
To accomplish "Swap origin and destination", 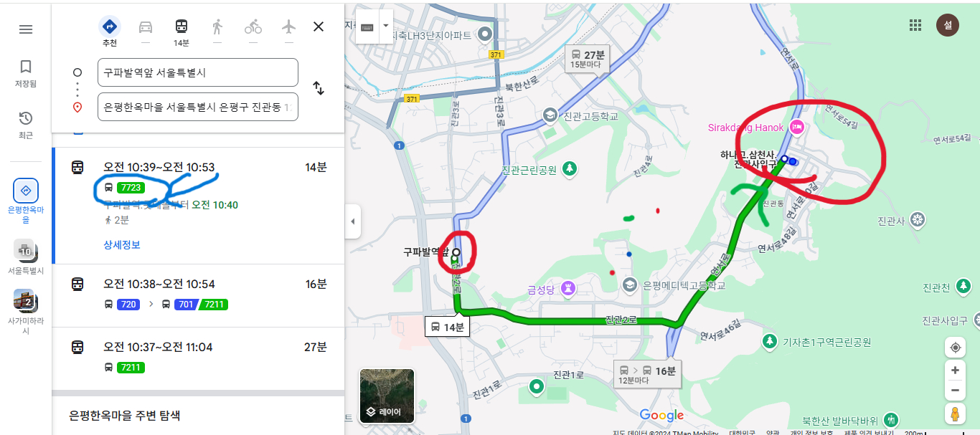I will (x=319, y=89).
